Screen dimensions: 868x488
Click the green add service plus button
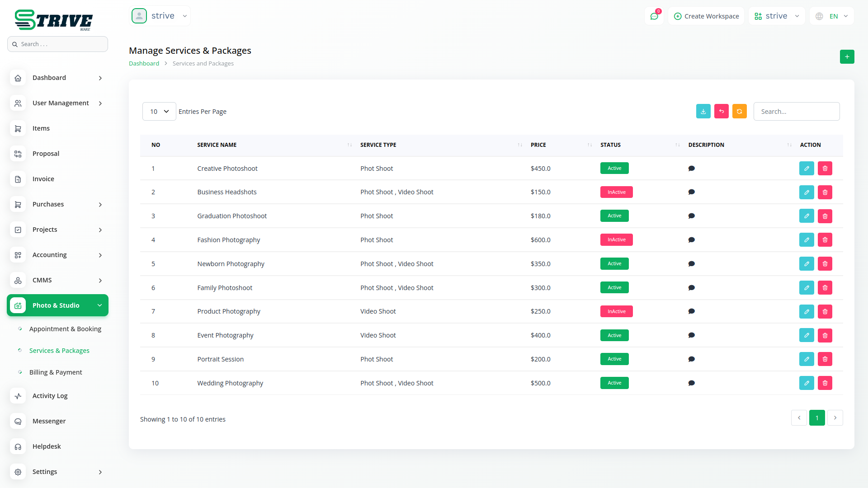coord(847,57)
